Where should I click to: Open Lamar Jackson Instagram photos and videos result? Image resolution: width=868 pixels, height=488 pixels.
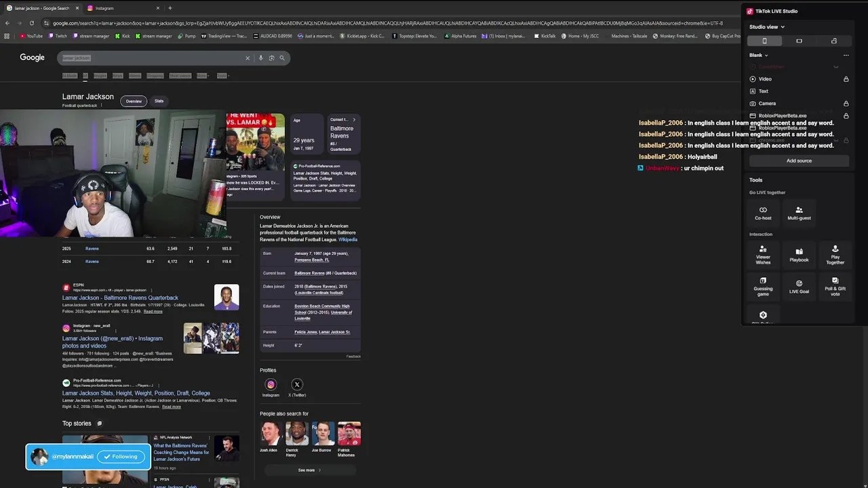click(x=113, y=342)
